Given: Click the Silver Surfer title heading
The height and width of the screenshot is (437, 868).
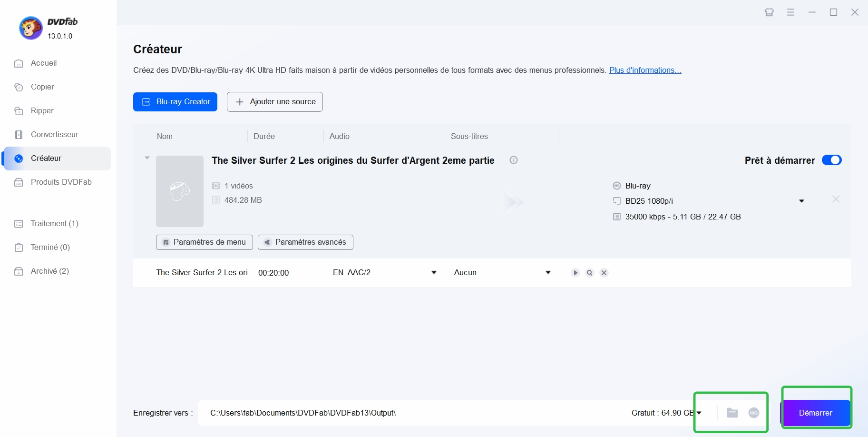Looking at the screenshot, I should (353, 161).
